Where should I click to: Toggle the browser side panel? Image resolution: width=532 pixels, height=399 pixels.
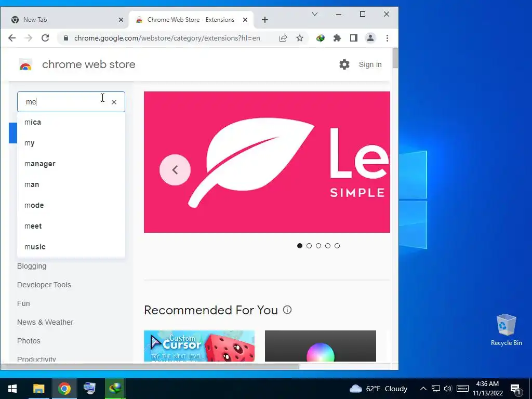(x=353, y=38)
